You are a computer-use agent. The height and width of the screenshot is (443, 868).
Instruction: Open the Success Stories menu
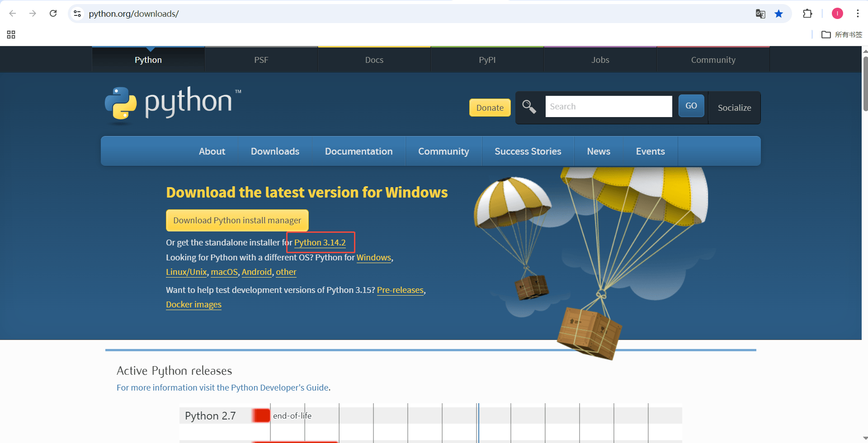pyautogui.click(x=528, y=151)
